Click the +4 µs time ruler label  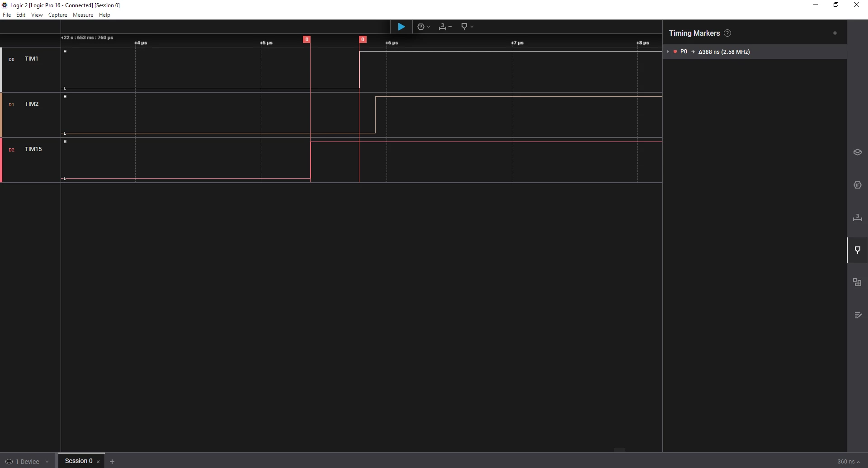(x=141, y=43)
